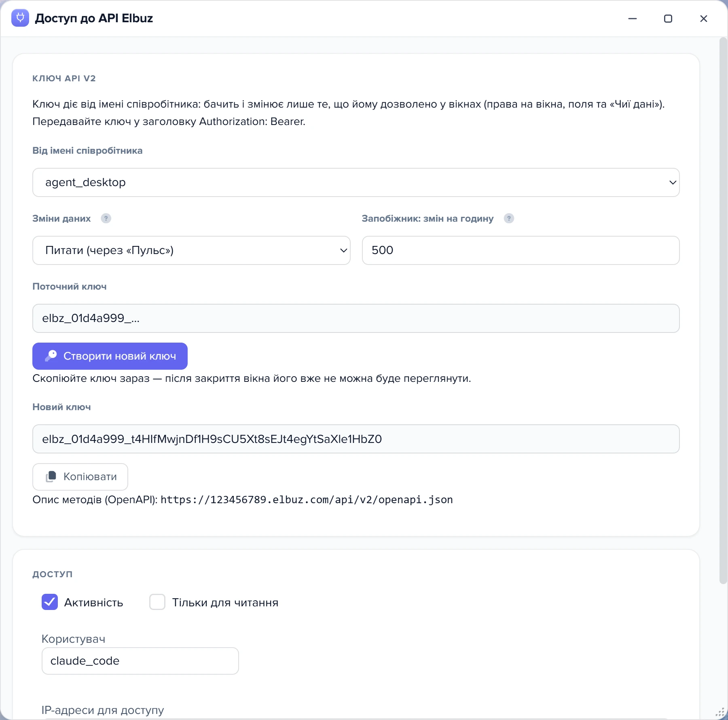This screenshot has height=720, width=728.
Task: Click the vertical scrollbar thumb
Action: coord(723,311)
